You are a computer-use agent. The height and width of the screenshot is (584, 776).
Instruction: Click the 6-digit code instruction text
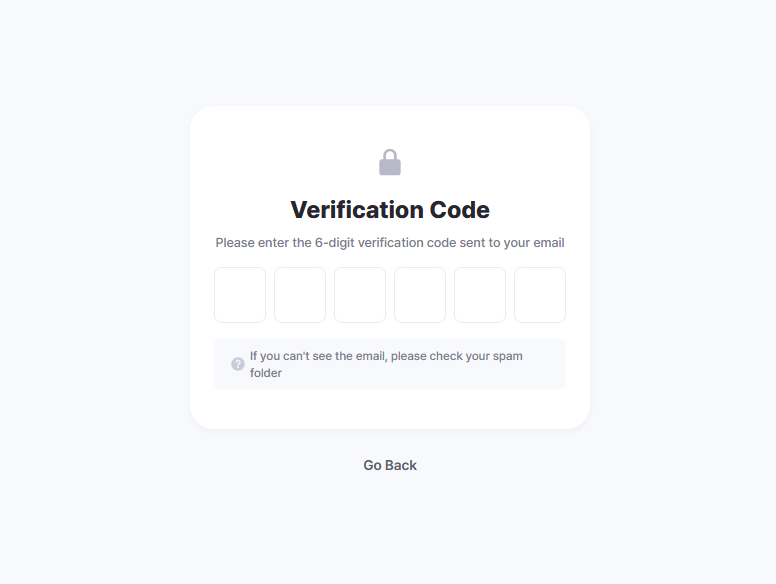click(390, 243)
